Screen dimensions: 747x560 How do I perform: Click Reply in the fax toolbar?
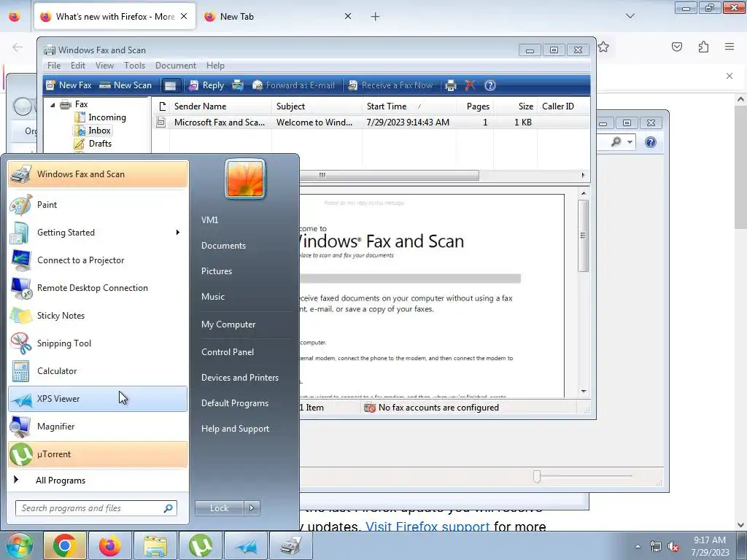click(x=206, y=85)
